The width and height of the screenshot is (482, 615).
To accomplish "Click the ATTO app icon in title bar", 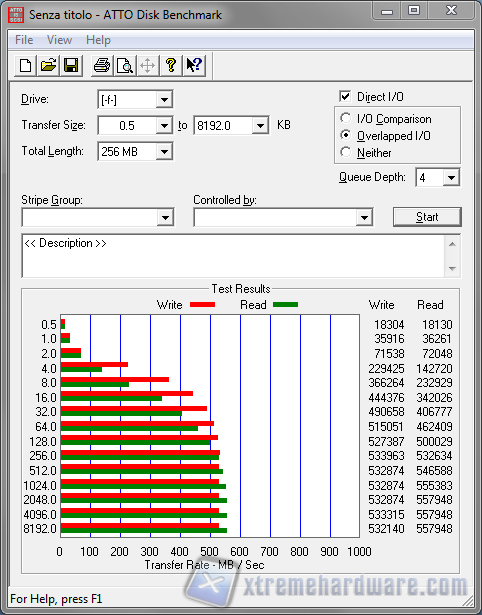I will point(16,15).
